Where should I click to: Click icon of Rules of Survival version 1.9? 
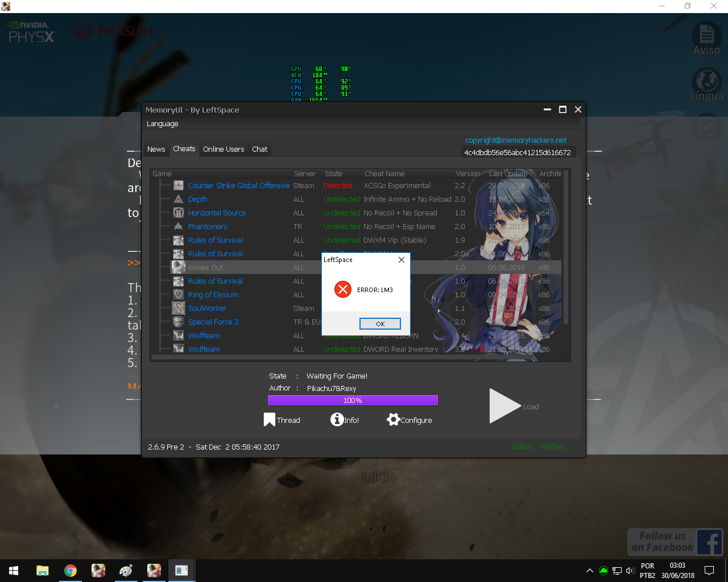(179, 240)
